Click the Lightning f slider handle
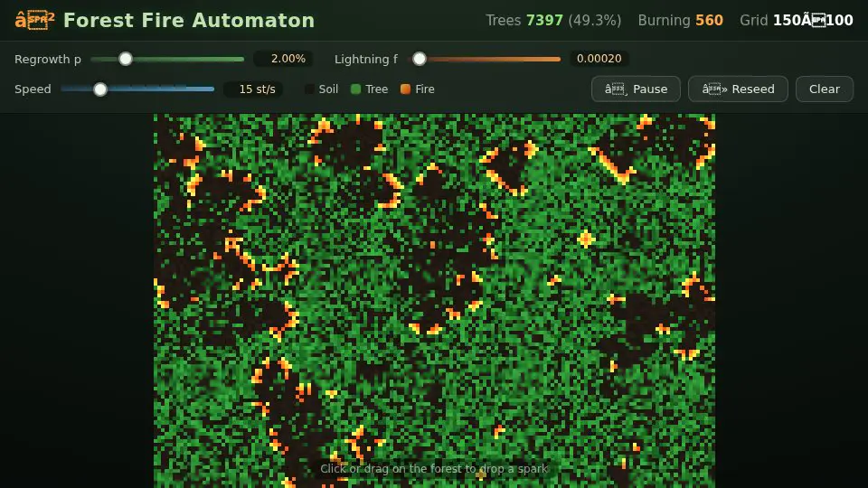This screenshot has width=868, height=488. 419,59
